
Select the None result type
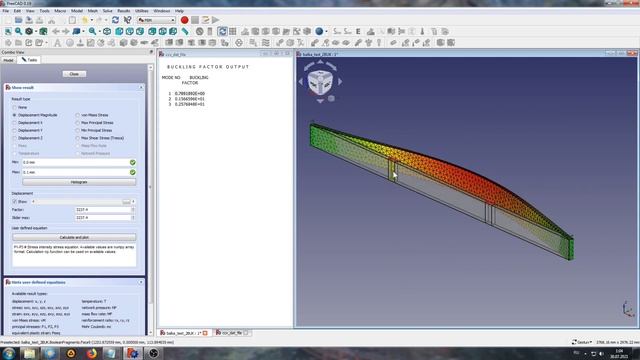pyautogui.click(x=15, y=107)
